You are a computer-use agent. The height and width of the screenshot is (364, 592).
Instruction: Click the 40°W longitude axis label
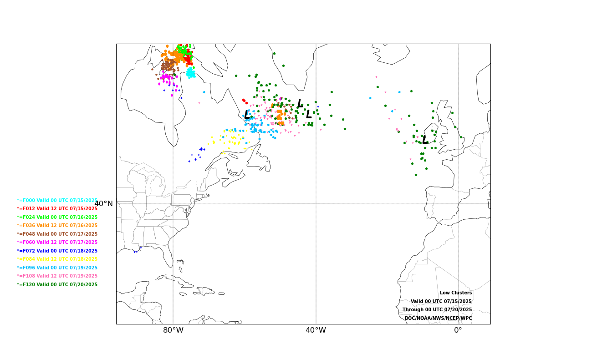[316, 330]
